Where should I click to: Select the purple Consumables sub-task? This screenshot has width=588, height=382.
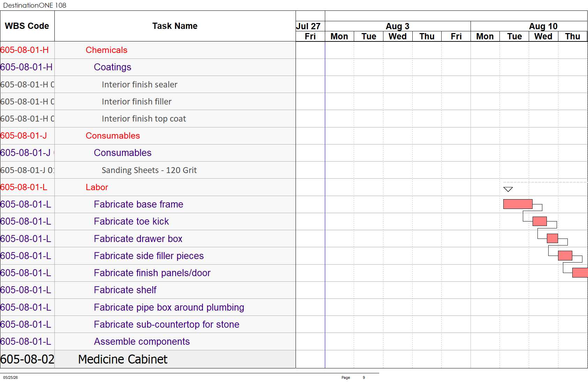[123, 153]
